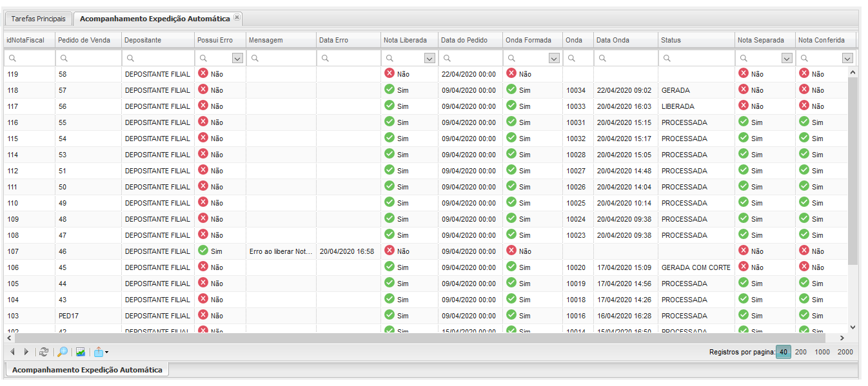
Task: Open the Nota Separada filter dropdown
Action: [786, 58]
